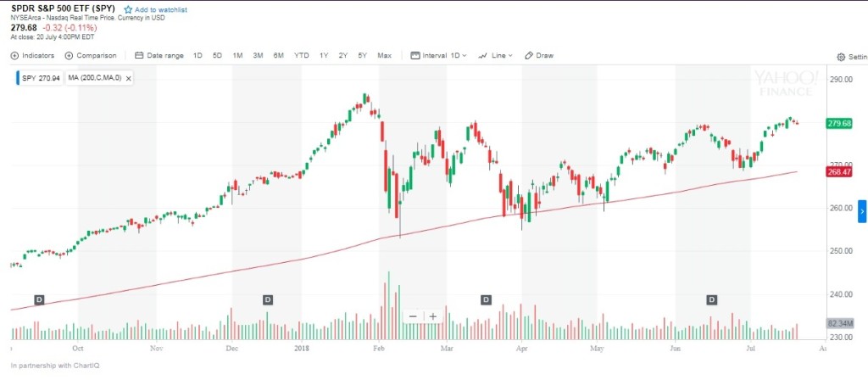Screen dimensions: 868x380
Task: Show the Max date range
Action: click(x=384, y=56)
